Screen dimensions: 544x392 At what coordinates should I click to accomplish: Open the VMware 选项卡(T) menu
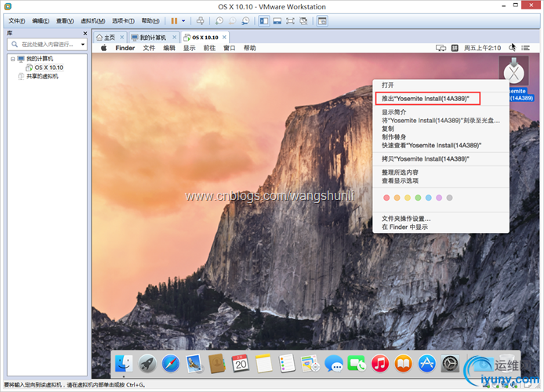(123, 21)
